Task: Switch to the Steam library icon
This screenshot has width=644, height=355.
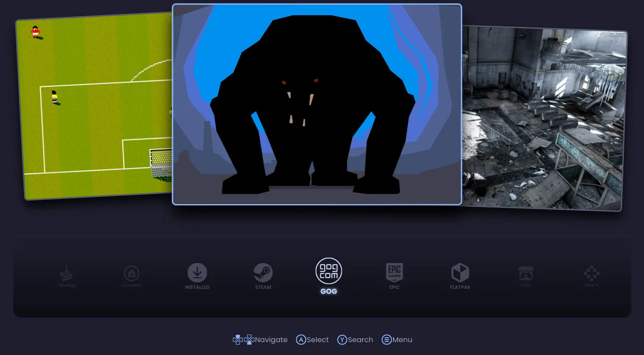Action: pyautogui.click(x=263, y=272)
